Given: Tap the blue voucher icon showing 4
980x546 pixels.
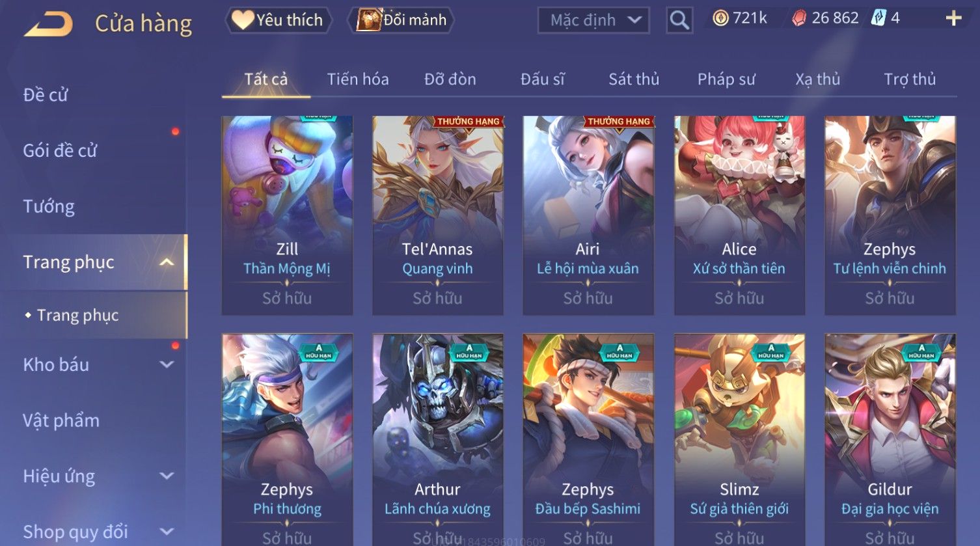Looking at the screenshot, I should pos(878,18).
